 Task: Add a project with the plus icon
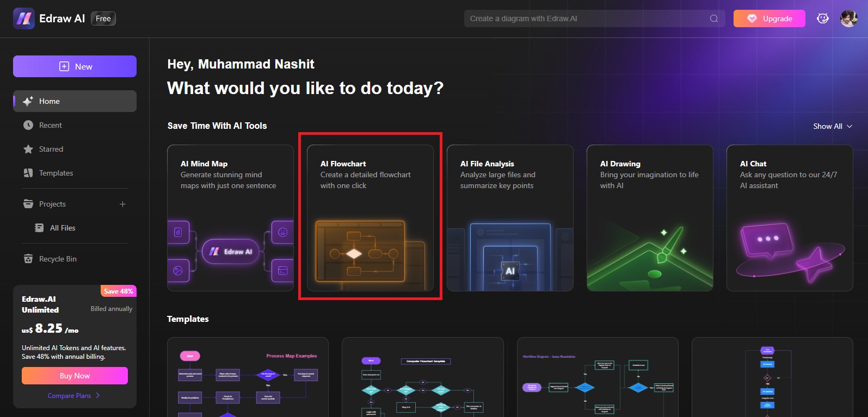[x=122, y=204]
